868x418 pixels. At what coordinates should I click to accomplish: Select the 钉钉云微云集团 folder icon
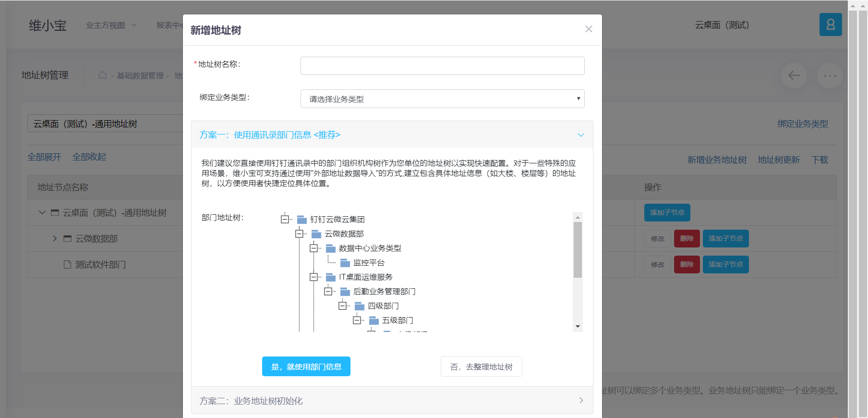tap(302, 220)
